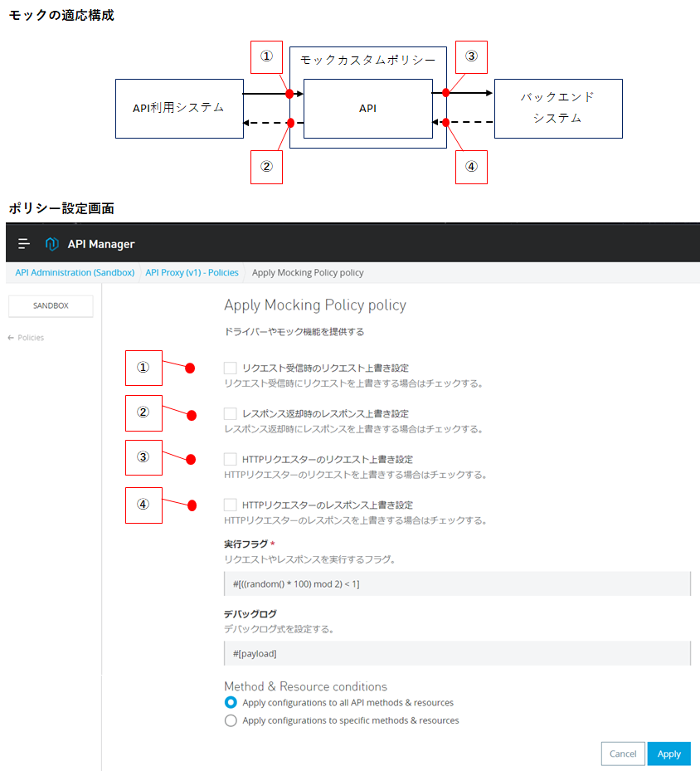Go to API Proxy (v1) - Policies breadcrumb
Screen dimensions: 700x771
[x=192, y=272]
